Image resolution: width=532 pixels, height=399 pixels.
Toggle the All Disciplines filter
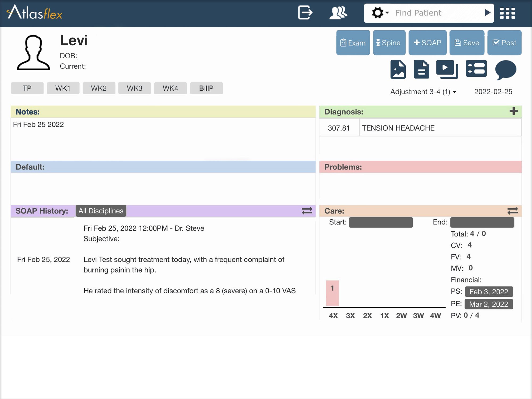pos(101,211)
